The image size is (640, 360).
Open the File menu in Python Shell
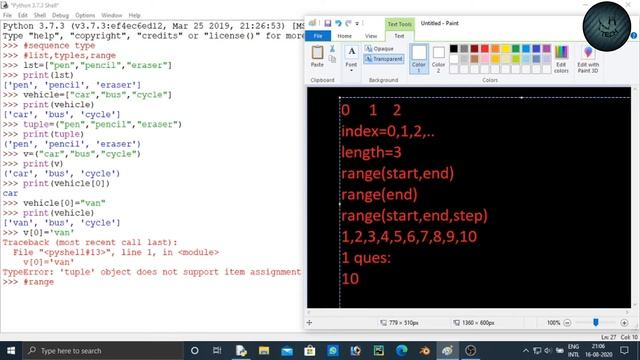7,15
